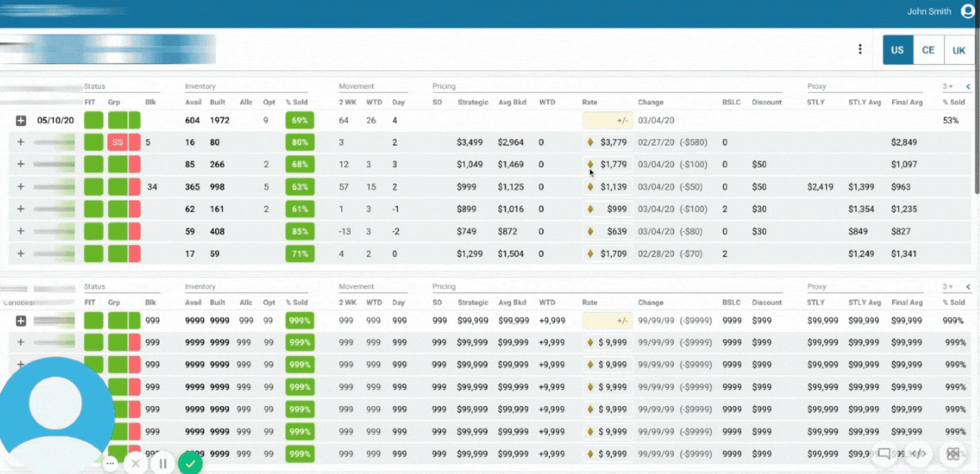Screen dimensions: 980x474
Task: Click the diamond icon beside the $999 rate
Action: pos(590,209)
